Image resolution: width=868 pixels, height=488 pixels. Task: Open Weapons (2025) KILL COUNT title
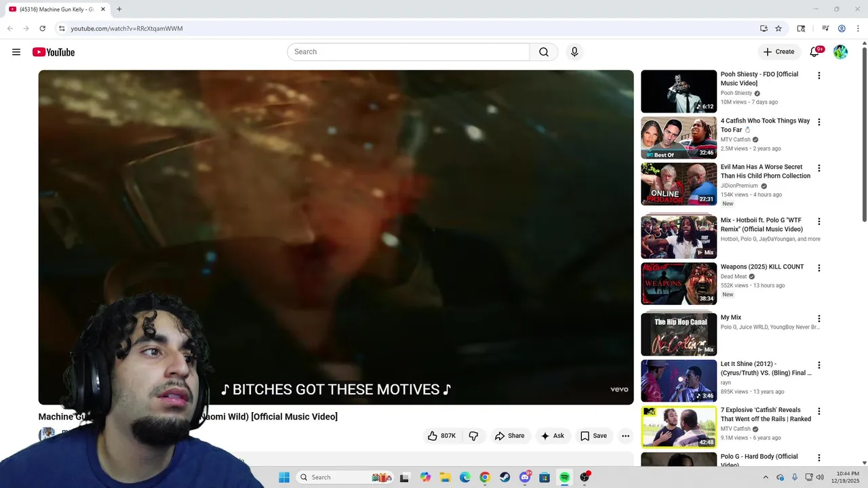762,267
